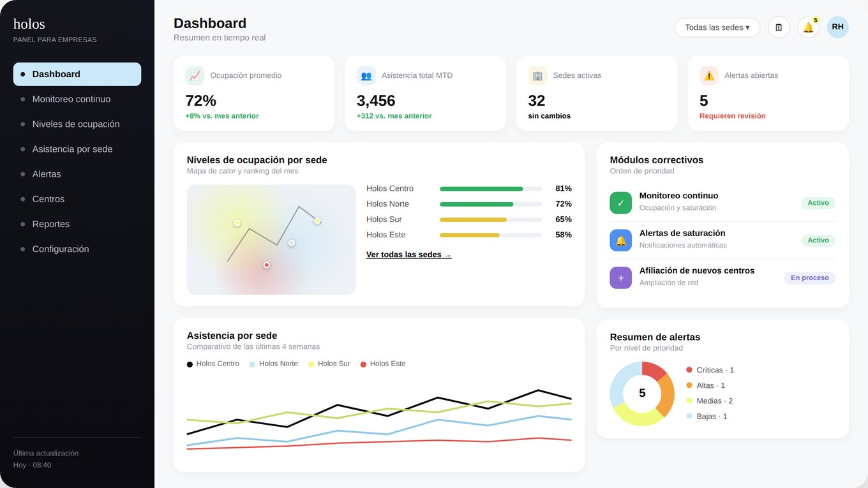Screen dimensions: 868x488
Task: Open Asistencia por sede sidebar item
Action: (x=77, y=149)
